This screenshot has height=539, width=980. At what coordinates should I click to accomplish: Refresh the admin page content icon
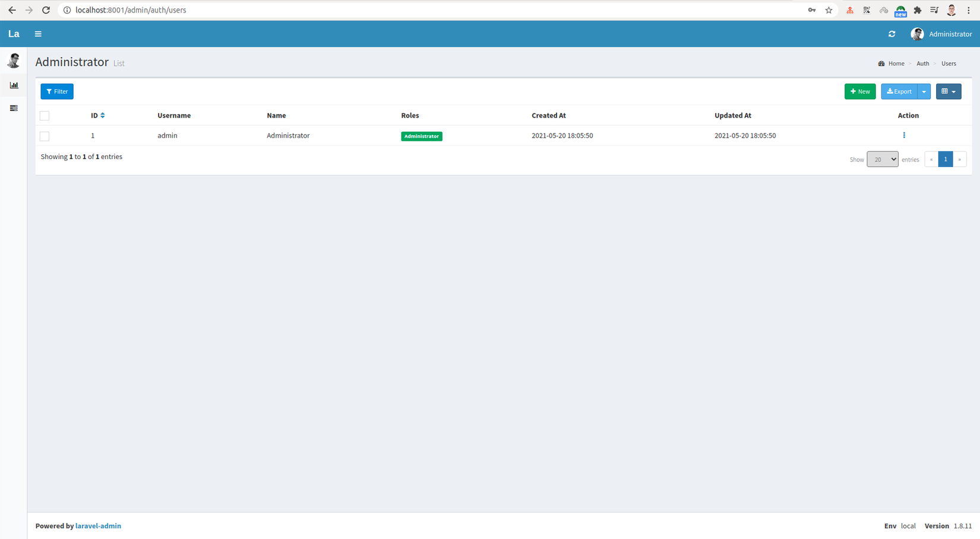pos(892,34)
